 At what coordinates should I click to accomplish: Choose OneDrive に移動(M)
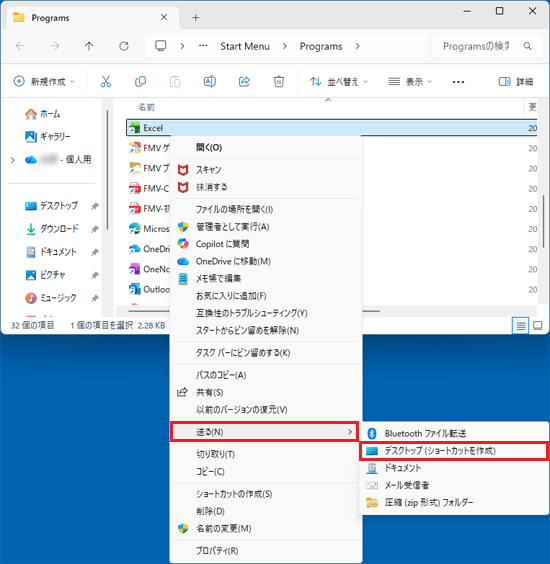click(x=266, y=261)
